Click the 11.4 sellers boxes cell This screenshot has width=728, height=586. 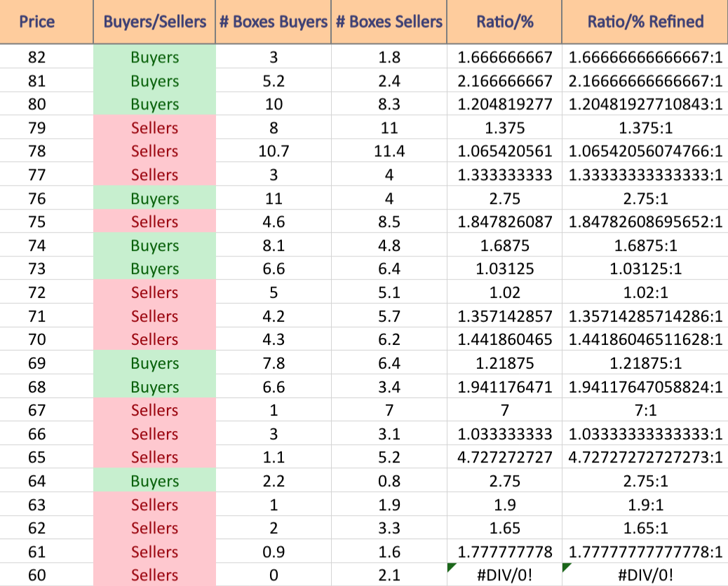389,151
